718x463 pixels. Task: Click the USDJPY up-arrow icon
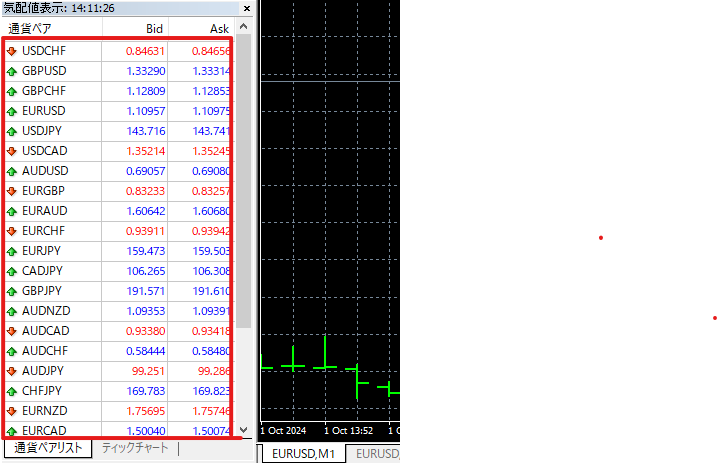(x=12, y=131)
